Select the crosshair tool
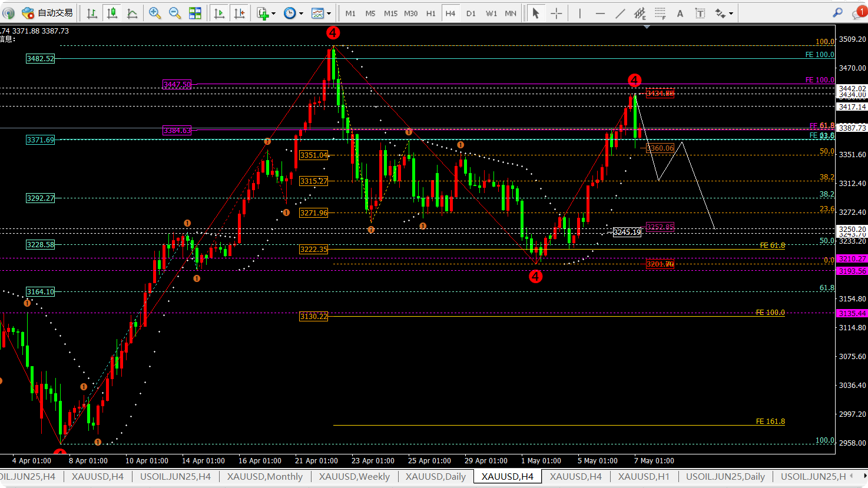The height and width of the screenshot is (488, 868). pyautogui.click(x=556, y=13)
